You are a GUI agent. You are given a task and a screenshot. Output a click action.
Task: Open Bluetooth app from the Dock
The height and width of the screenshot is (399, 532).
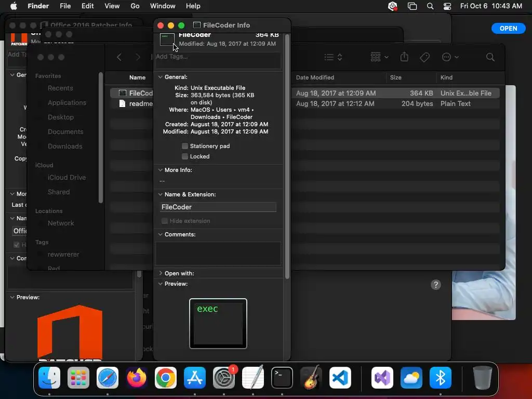coord(441,378)
